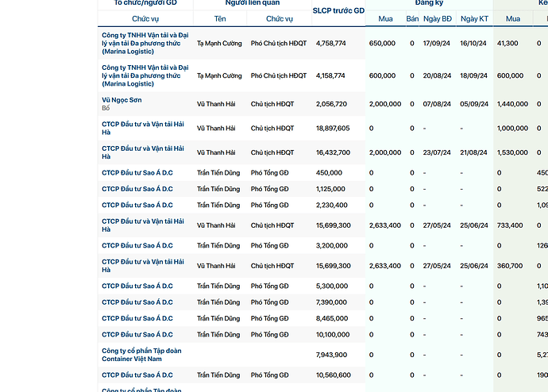Open Sao Á D.C link in 3,200,000 row
Viewport: 548px width, 392px height.
(x=137, y=246)
